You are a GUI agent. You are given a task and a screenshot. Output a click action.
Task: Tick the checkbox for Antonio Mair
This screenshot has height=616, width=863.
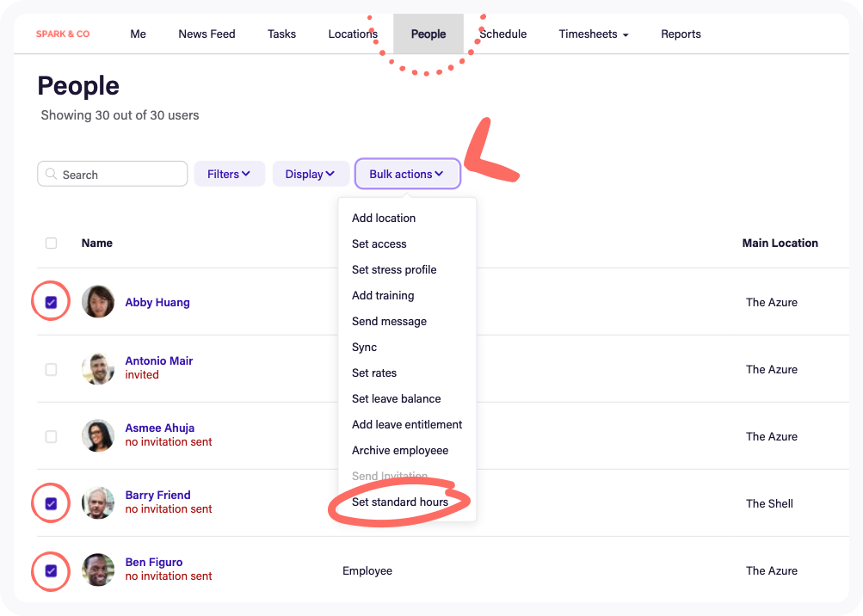(51, 369)
